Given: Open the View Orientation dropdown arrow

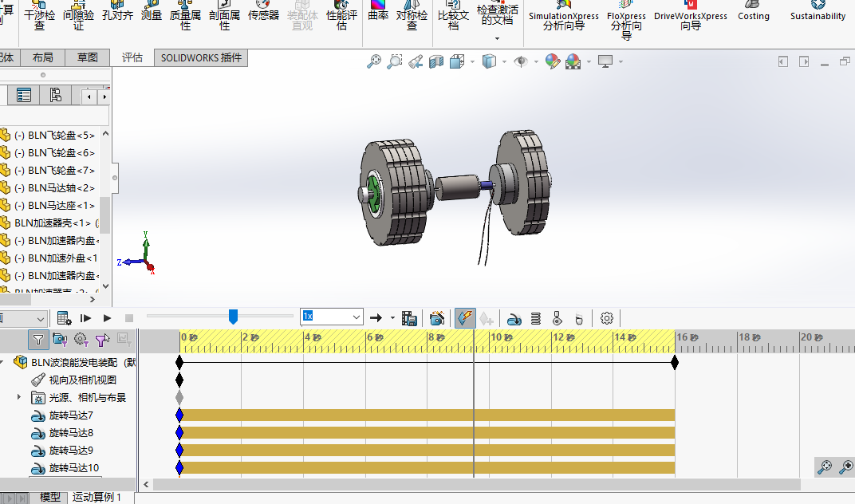Looking at the screenshot, I should [472, 61].
